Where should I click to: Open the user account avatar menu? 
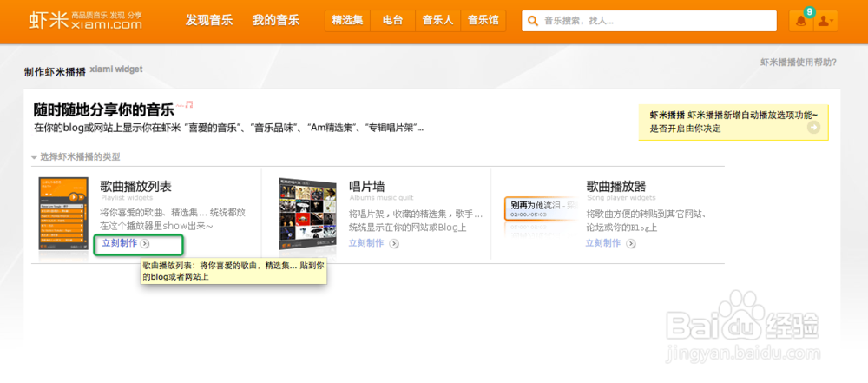[826, 21]
